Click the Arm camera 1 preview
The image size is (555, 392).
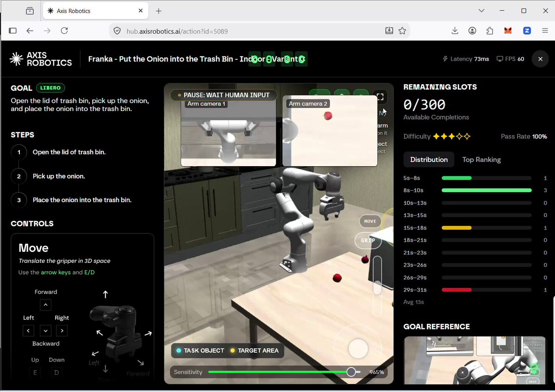point(228,133)
